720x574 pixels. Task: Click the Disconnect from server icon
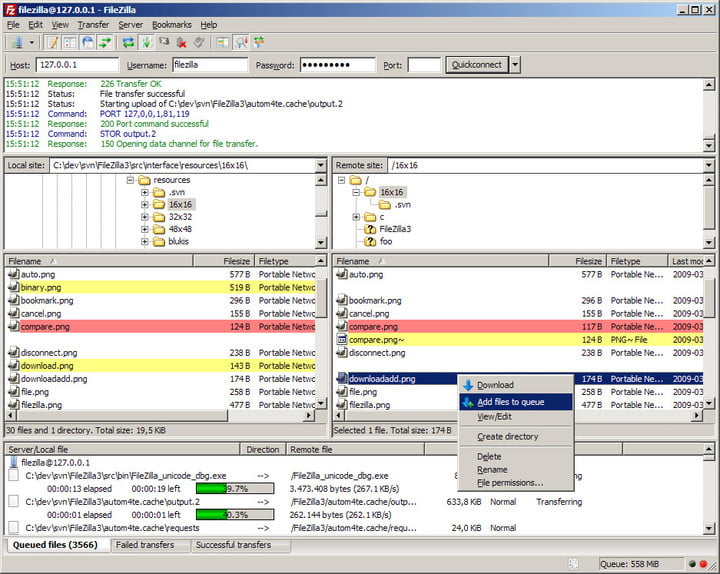click(182, 42)
